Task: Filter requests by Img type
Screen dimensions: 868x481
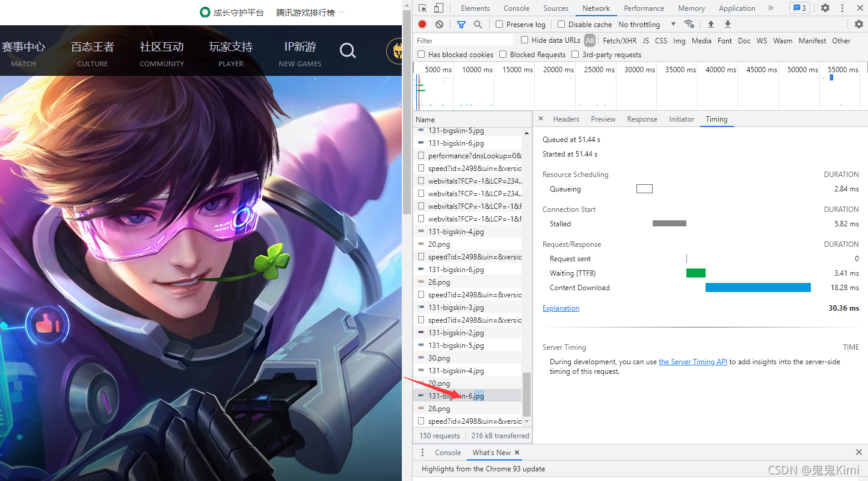Action: [679, 41]
